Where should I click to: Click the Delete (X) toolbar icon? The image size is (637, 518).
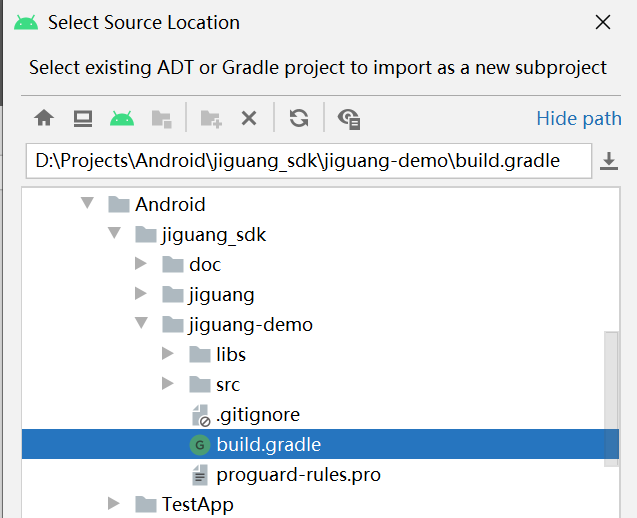249,119
